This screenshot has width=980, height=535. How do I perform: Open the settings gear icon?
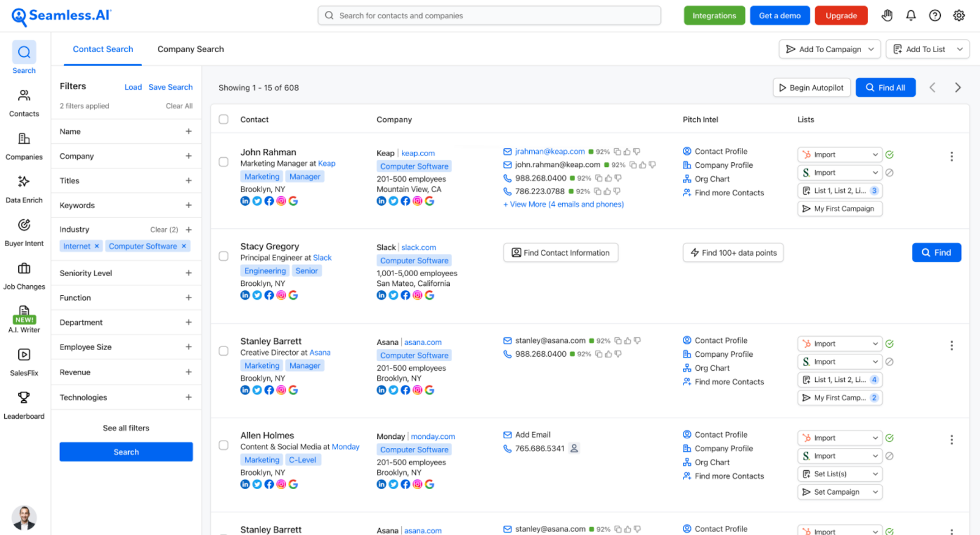point(959,15)
